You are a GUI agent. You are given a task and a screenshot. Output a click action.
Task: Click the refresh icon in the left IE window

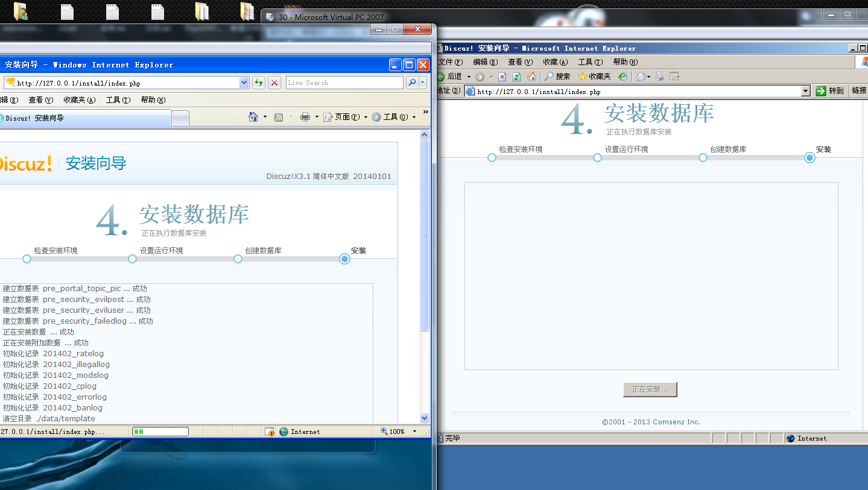(x=259, y=83)
